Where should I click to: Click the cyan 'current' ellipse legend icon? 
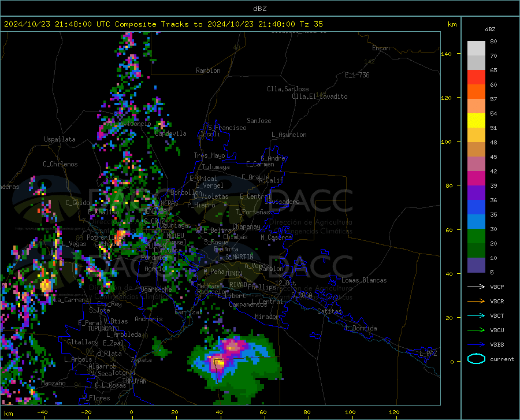pyautogui.click(x=476, y=359)
